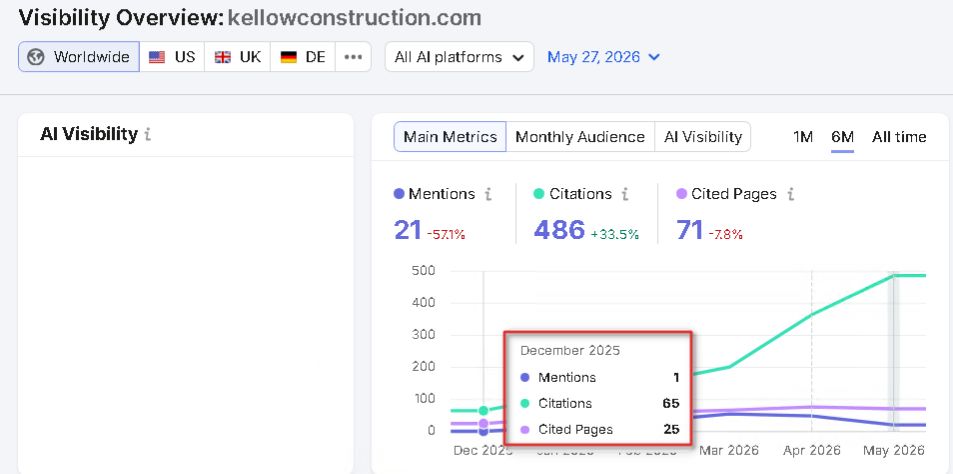
Task: Click the AI Visibility panel title
Action: click(89, 134)
